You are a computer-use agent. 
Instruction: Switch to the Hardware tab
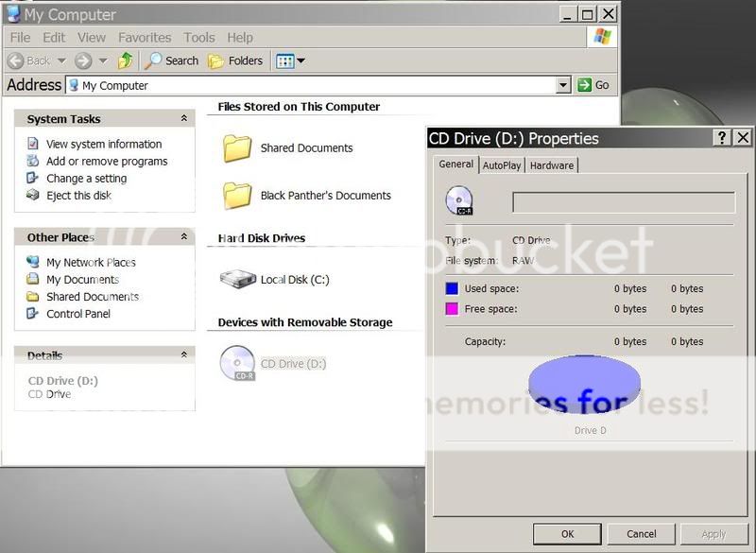click(551, 165)
